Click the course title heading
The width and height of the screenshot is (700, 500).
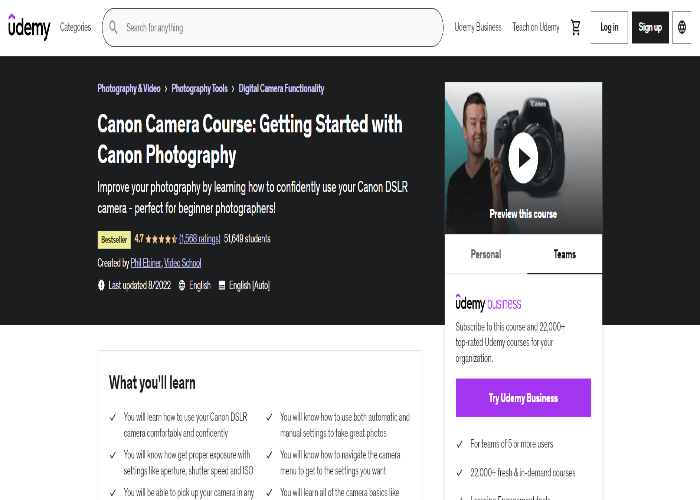250,139
